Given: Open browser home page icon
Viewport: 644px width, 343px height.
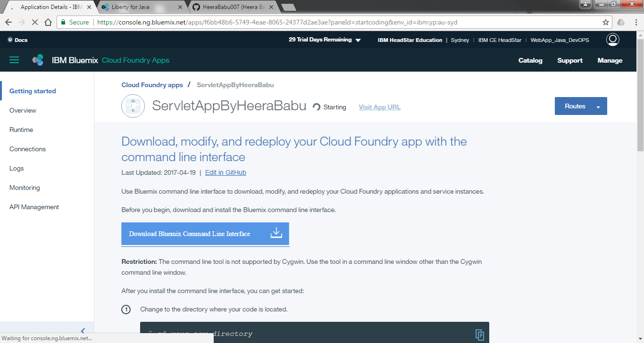Looking at the screenshot, I should (x=48, y=22).
